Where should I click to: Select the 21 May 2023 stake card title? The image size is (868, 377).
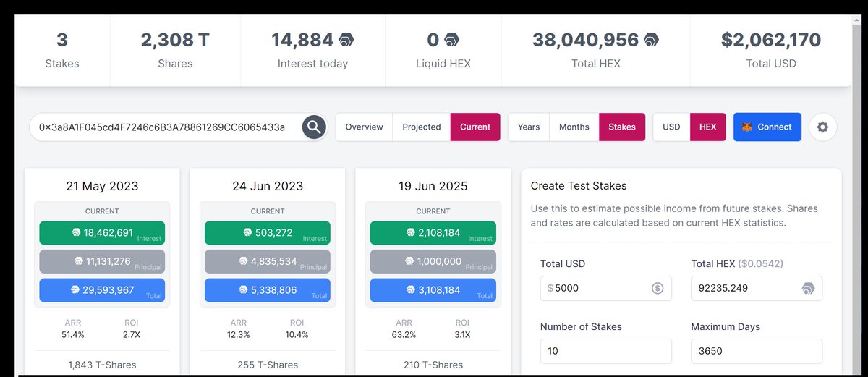tap(102, 186)
